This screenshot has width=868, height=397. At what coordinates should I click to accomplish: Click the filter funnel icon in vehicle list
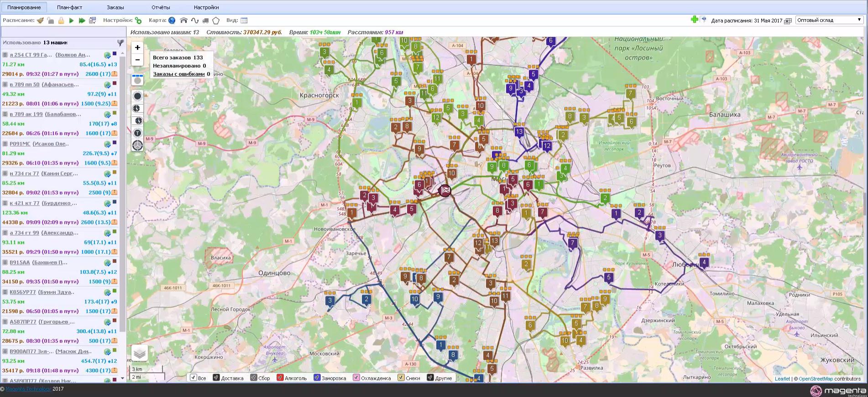click(x=120, y=43)
